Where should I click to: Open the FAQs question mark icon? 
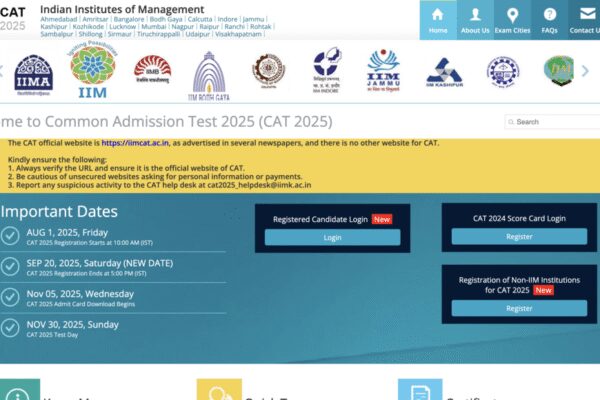click(549, 15)
